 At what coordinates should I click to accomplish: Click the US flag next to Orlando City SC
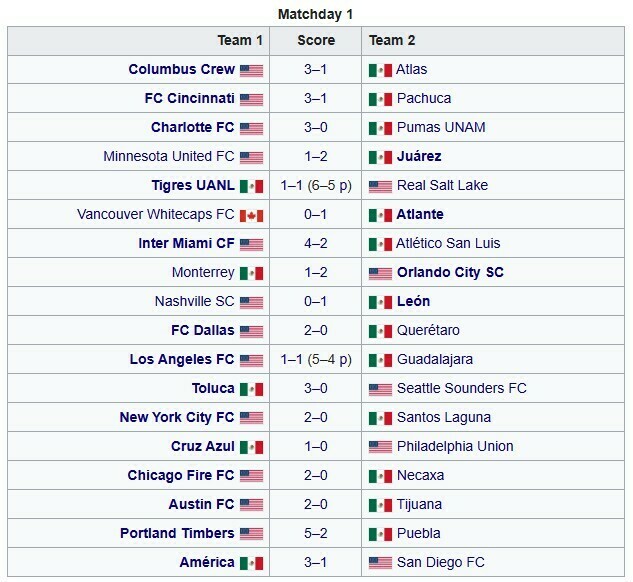[380, 274]
